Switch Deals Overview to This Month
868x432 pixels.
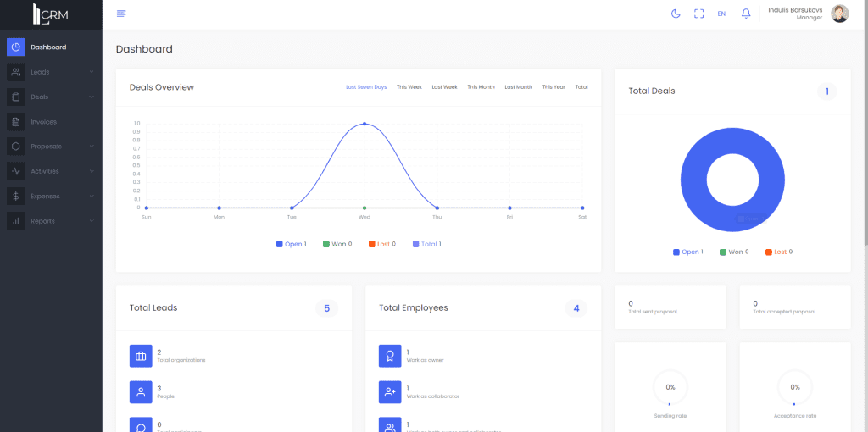[481, 87]
